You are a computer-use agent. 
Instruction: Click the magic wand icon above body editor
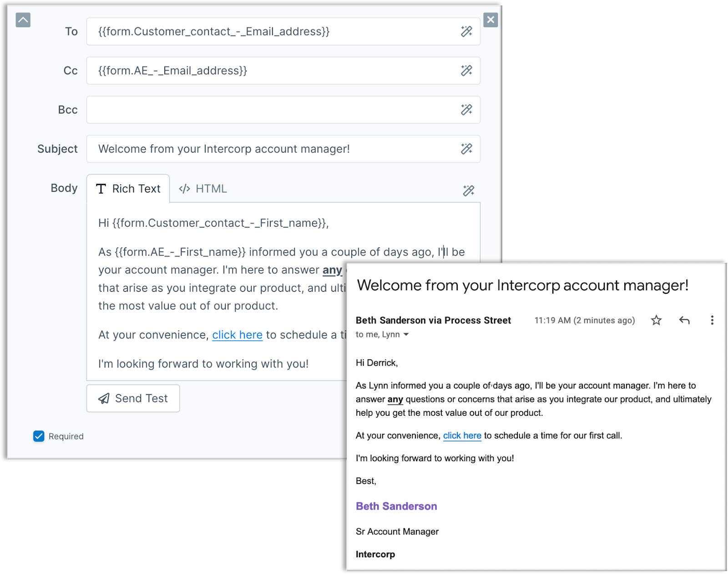pos(468,191)
